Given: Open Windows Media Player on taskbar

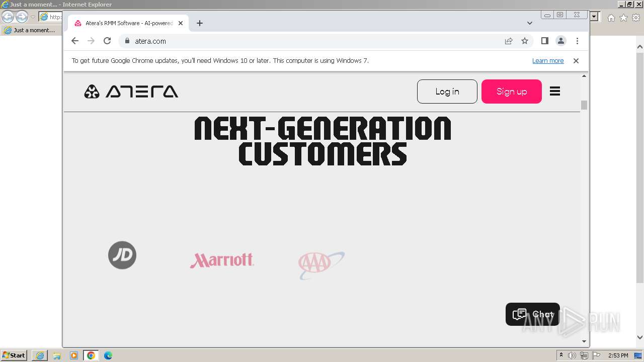Looking at the screenshot, I should (x=74, y=355).
